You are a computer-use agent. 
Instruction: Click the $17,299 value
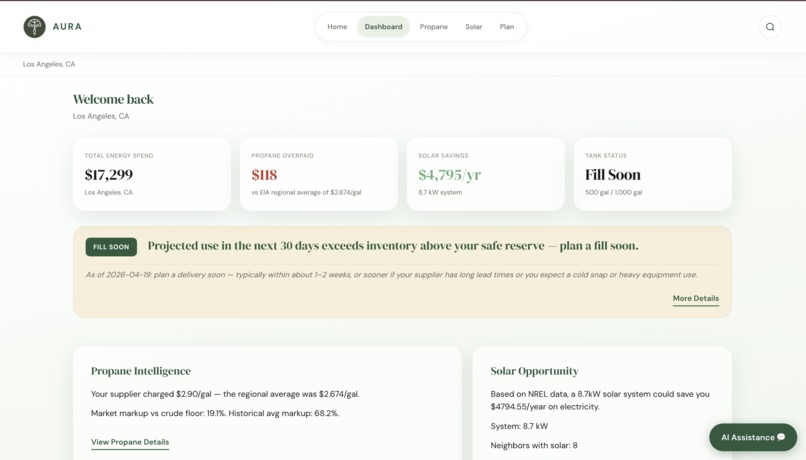(109, 175)
